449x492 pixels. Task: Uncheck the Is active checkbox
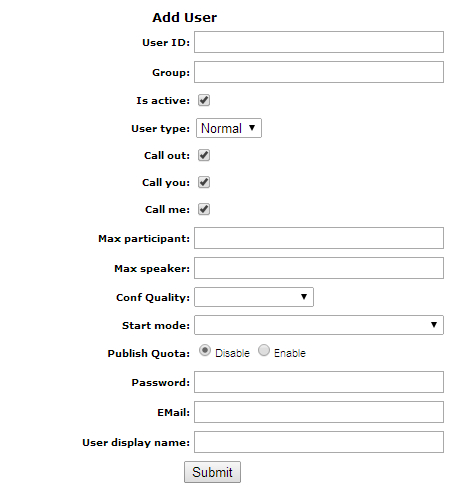[204, 100]
